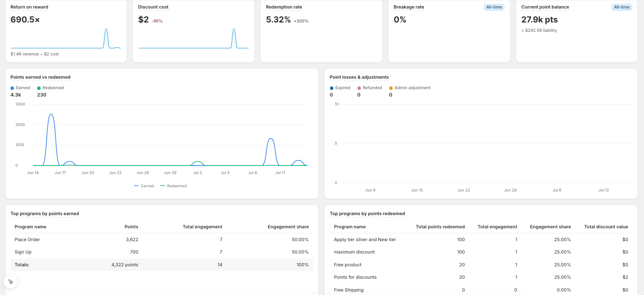This screenshot has width=644, height=295.
Task: Click the green Redeemed legend dot
Action: point(39,88)
